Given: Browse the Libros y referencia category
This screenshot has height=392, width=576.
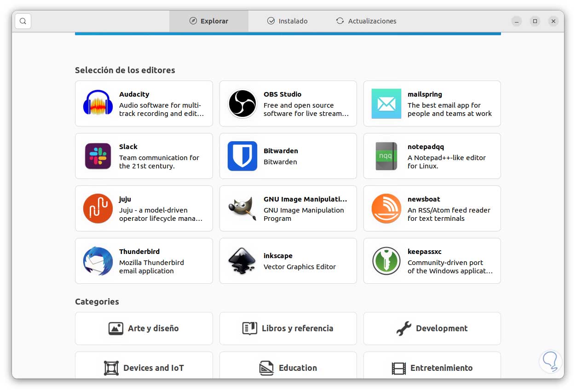Looking at the screenshot, I should point(288,329).
